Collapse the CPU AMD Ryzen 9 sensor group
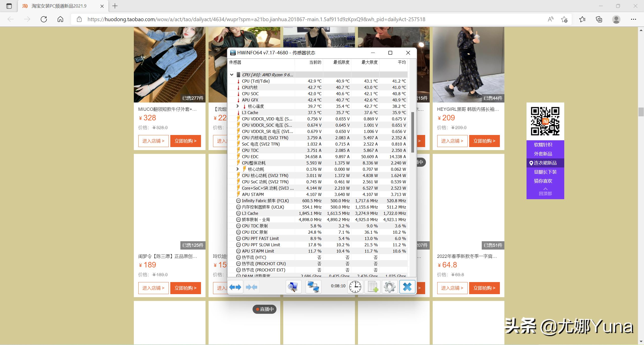The height and width of the screenshot is (345, 644). coord(232,75)
